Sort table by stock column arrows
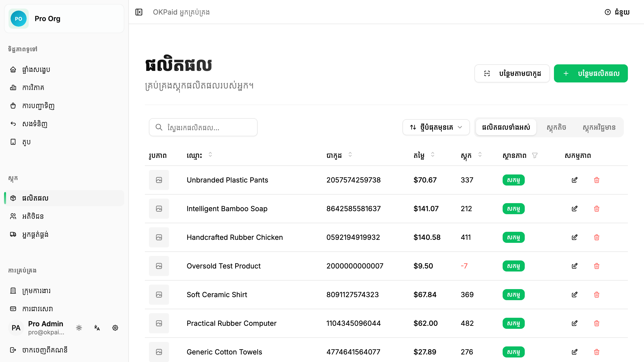 tap(480, 155)
